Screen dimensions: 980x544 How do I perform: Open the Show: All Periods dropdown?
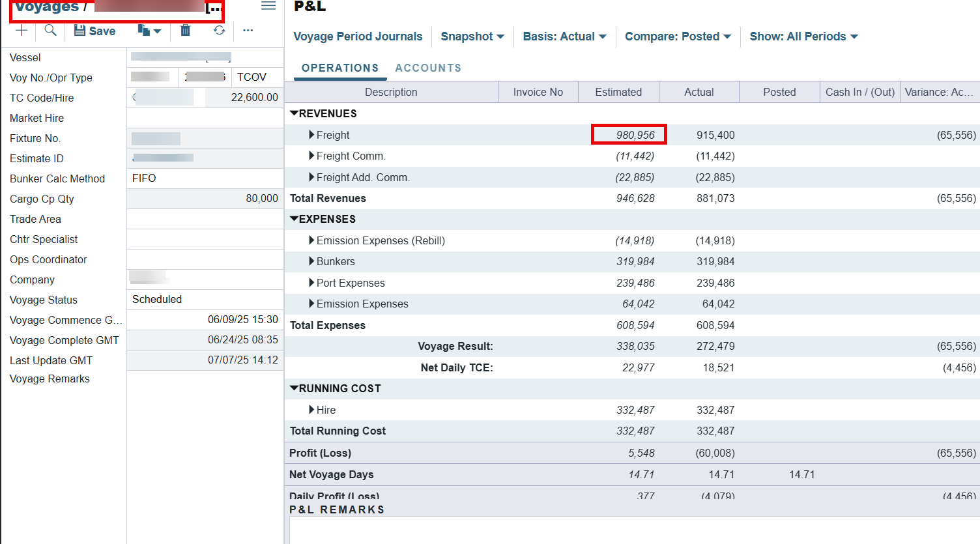coord(803,36)
